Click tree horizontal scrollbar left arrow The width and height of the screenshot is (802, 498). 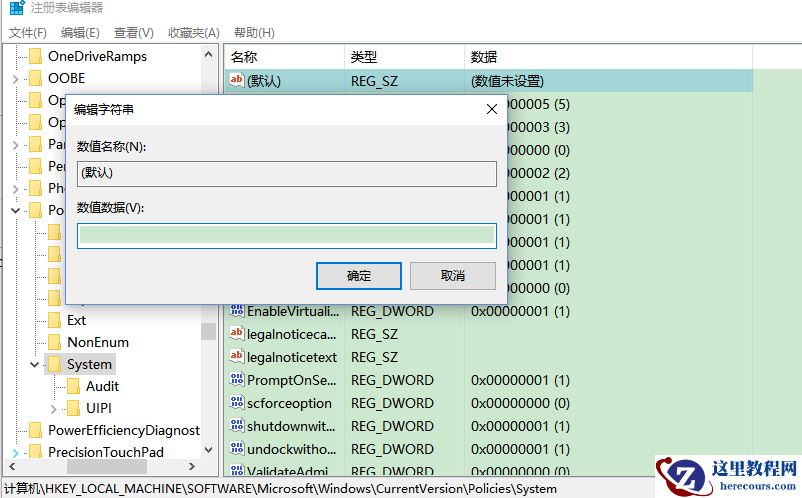coord(12,466)
